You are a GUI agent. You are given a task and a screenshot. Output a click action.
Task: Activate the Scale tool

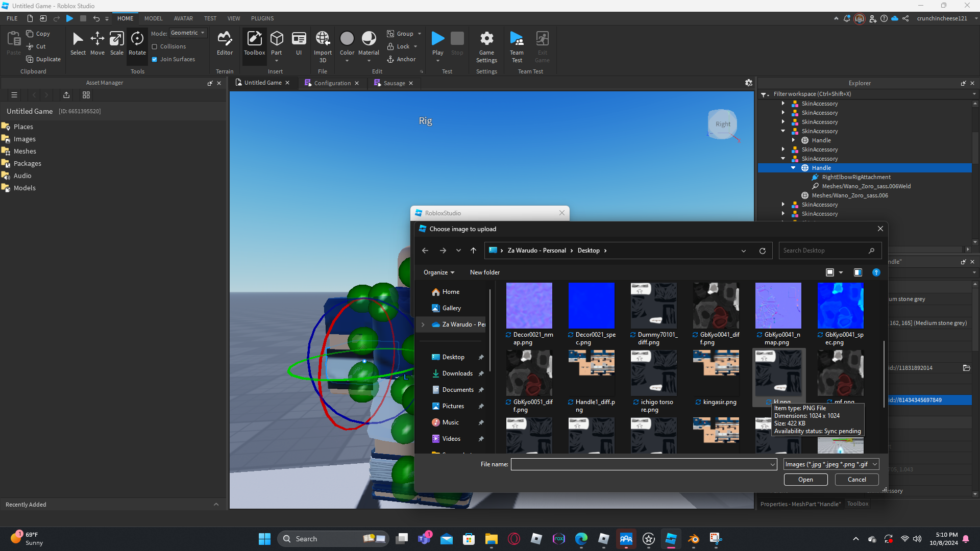116,43
